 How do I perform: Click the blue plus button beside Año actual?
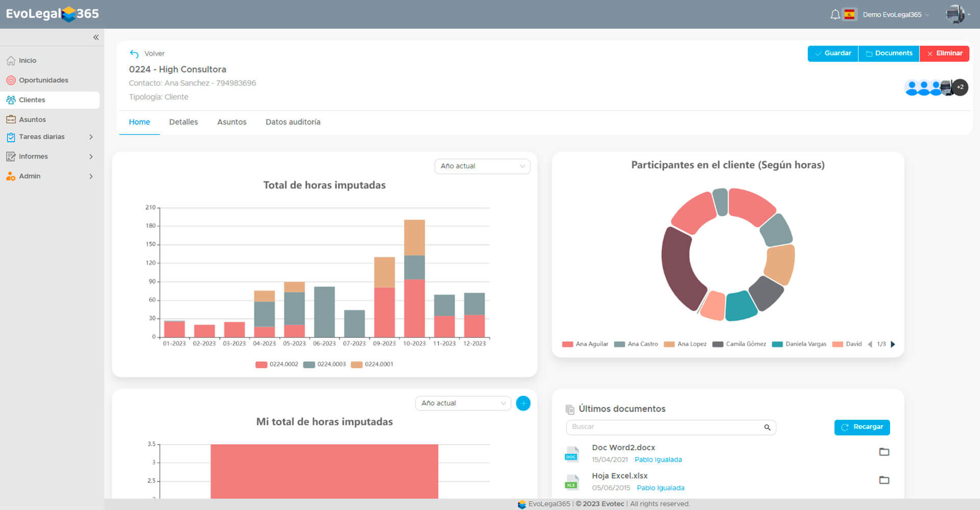pos(523,403)
